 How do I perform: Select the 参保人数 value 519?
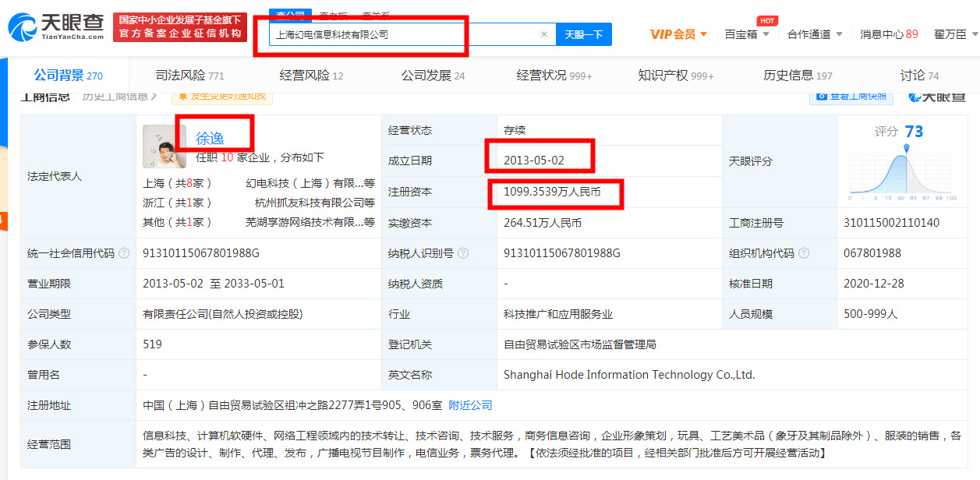click(x=152, y=344)
